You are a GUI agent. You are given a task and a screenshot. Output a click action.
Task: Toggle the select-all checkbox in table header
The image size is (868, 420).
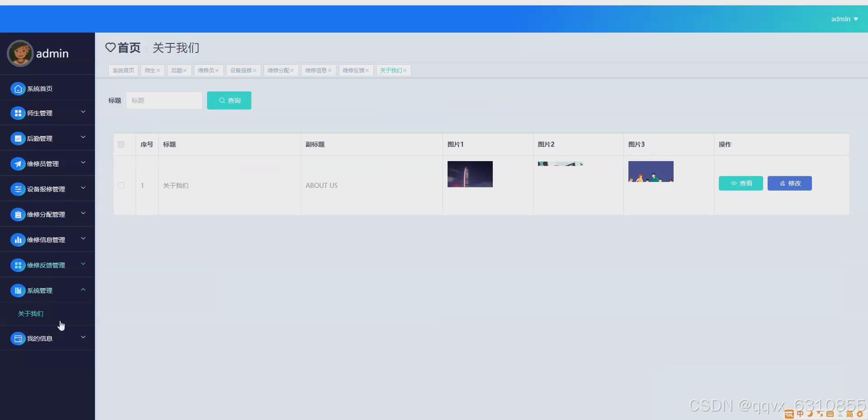pyautogui.click(x=121, y=144)
